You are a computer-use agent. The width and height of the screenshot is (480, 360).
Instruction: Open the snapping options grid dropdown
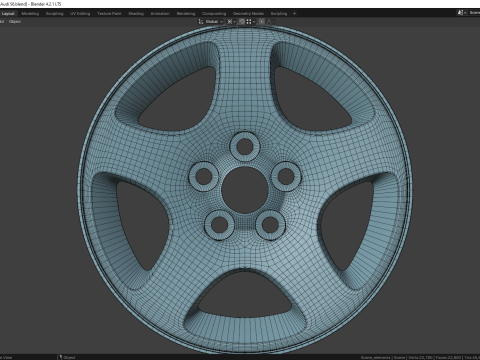coord(251,22)
